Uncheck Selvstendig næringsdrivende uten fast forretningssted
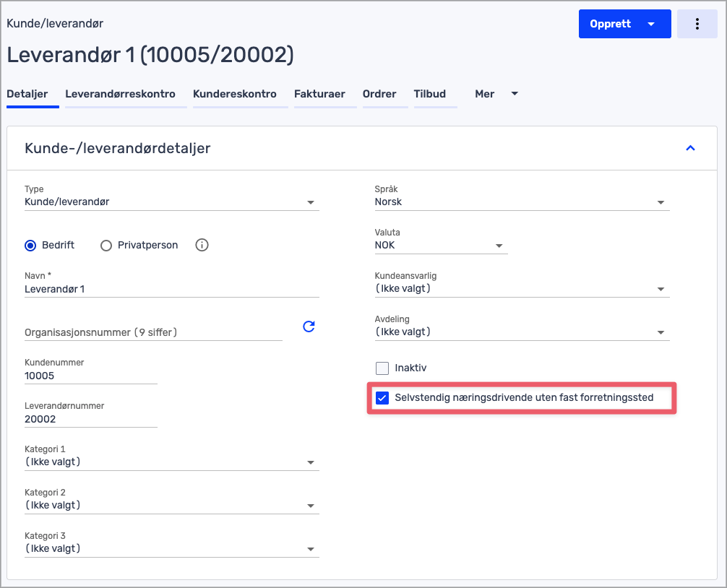This screenshot has height=588, width=727. [x=382, y=398]
